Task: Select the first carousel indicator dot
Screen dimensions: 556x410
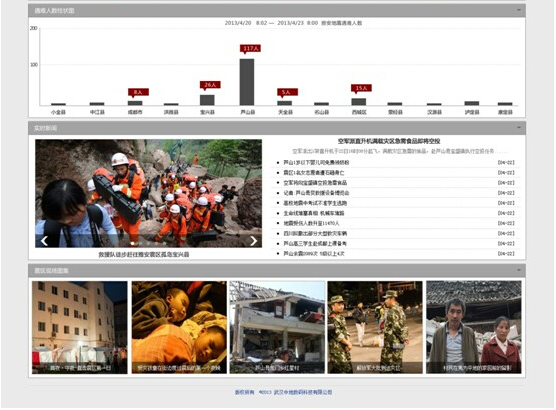Action: [133, 243]
